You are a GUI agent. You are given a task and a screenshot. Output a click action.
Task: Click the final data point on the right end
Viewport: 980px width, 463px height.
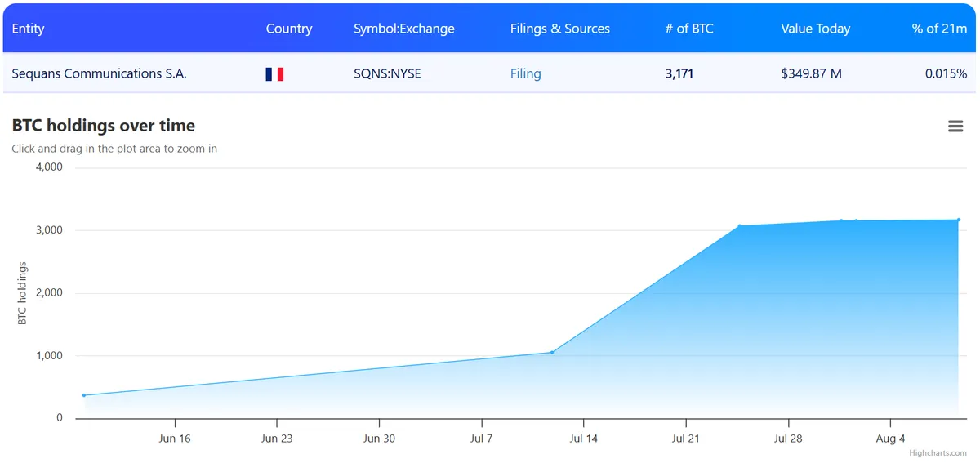click(958, 220)
